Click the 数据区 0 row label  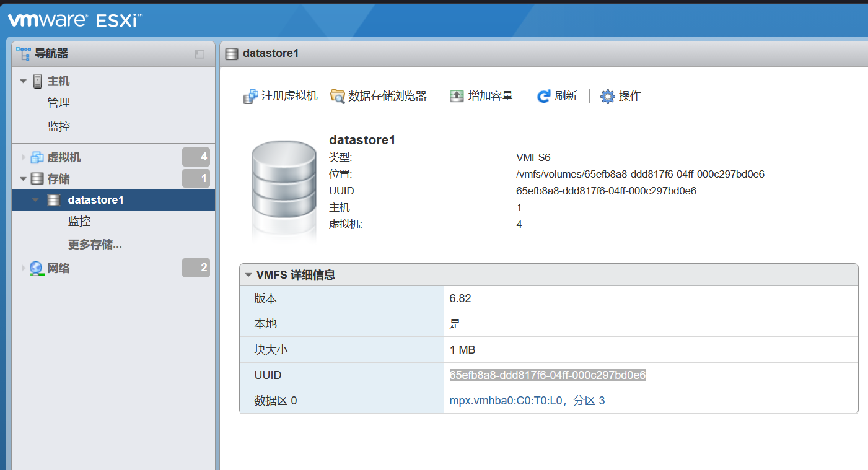click(276, 401)
